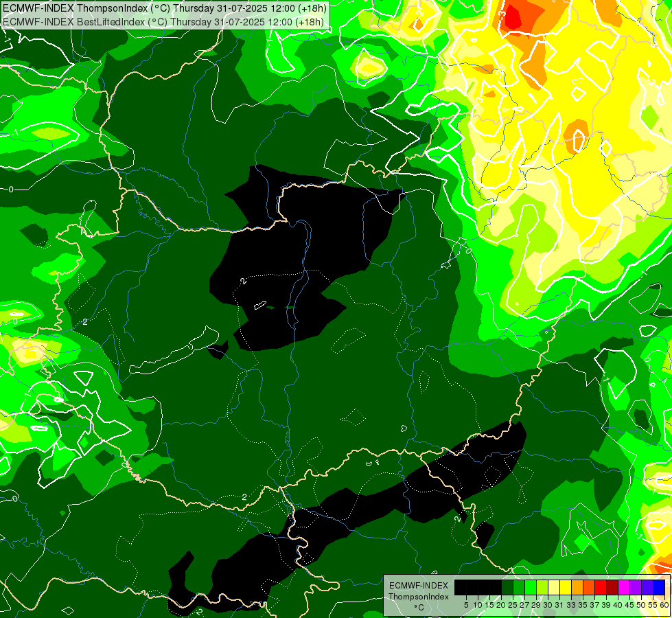Choose the bright red 37-39 legend swatch

coord(601,587)
